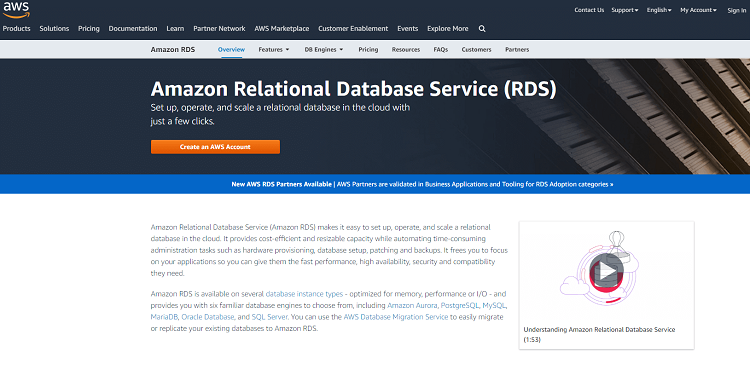Open the Documentation menu
This screenshot has width=750, height=381.
click(133, 29)
